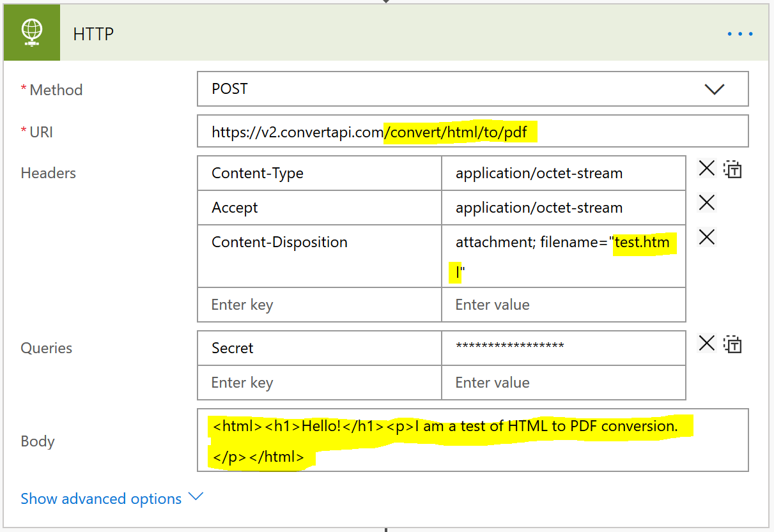The height and width of the screenshot is (532, 774).
Task: Open the HTTP action ellipsis menu
Action: [x=739, y=34]
